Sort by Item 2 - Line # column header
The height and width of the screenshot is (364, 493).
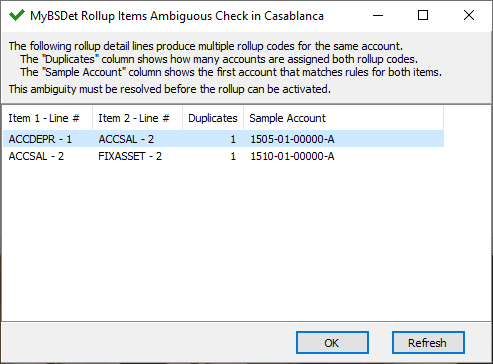tap(137, 118)
